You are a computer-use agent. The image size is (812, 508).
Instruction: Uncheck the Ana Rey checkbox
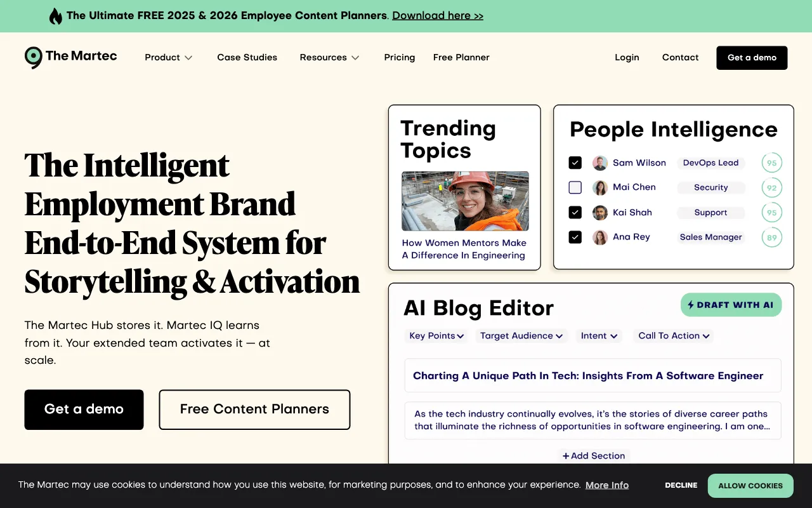coord(575,237)
